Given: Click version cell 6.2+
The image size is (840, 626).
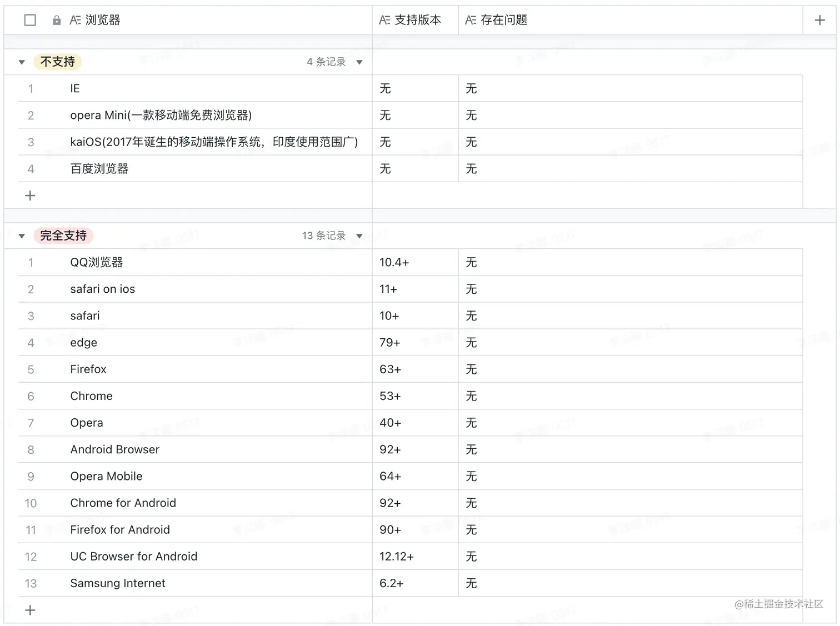Looking at the screenshot, I should pos(415,583).
